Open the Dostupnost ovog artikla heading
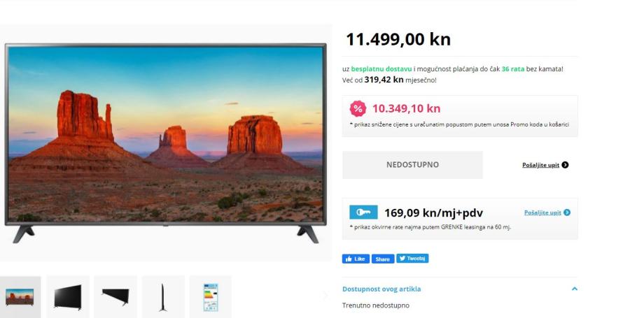 (381, 289)
